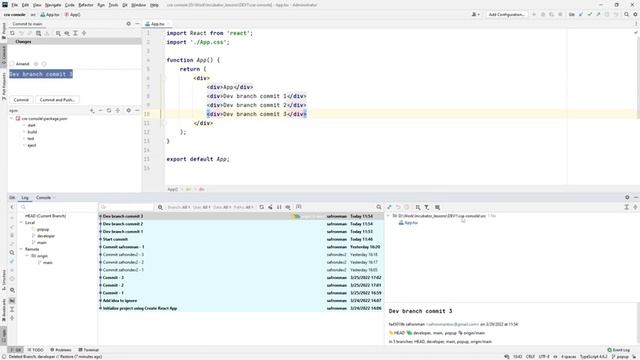Open the File menu
This screenshot has height=360, width=640.
pyautogui.click(x=14, y=5)
